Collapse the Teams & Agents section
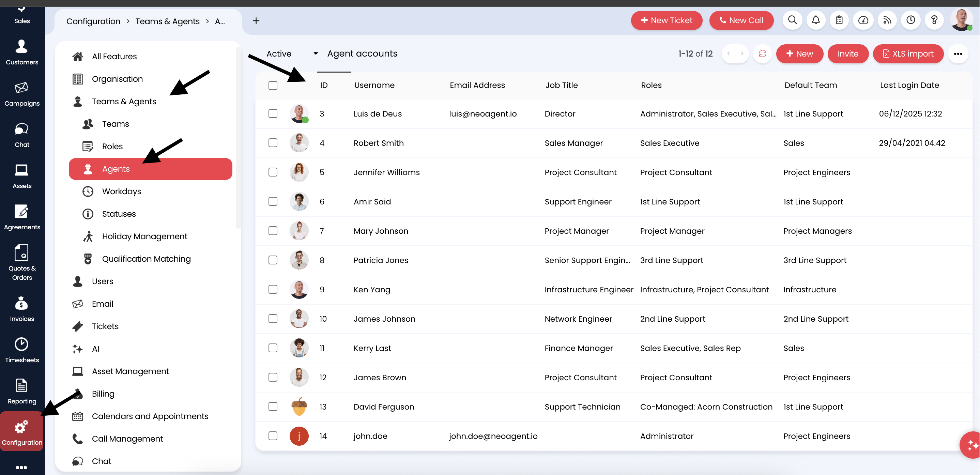This screenshot has width=980, height=475. (x=124, y=101)
